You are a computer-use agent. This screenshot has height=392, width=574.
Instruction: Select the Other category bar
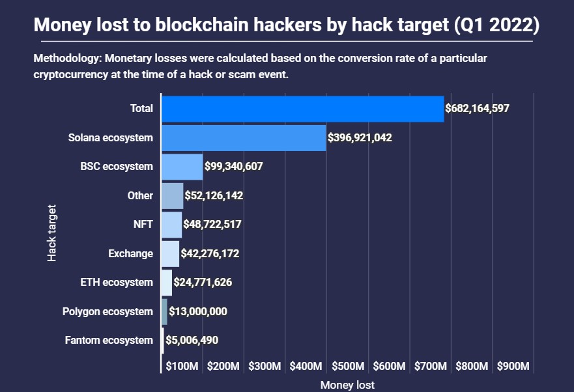pyautogui.click(x=173, y=196)
